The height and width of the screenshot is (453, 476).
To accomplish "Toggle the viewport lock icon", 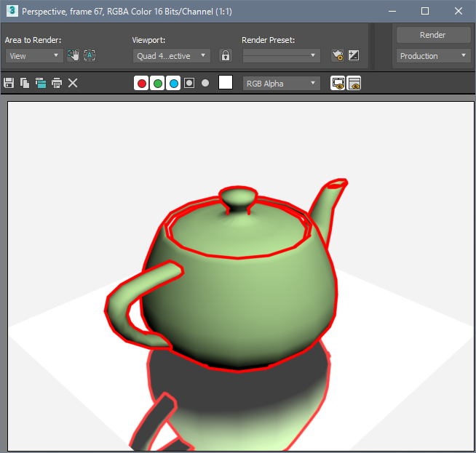I will [226, 55].
